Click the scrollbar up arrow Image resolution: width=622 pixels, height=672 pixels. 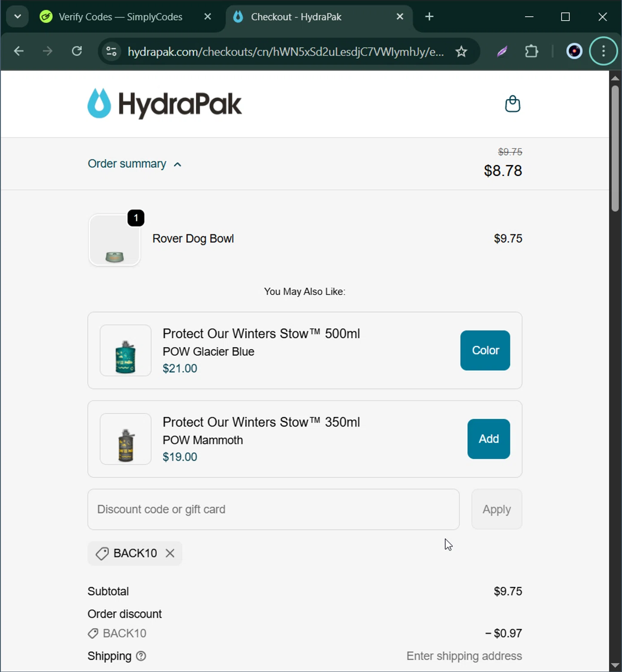(615, 78)
